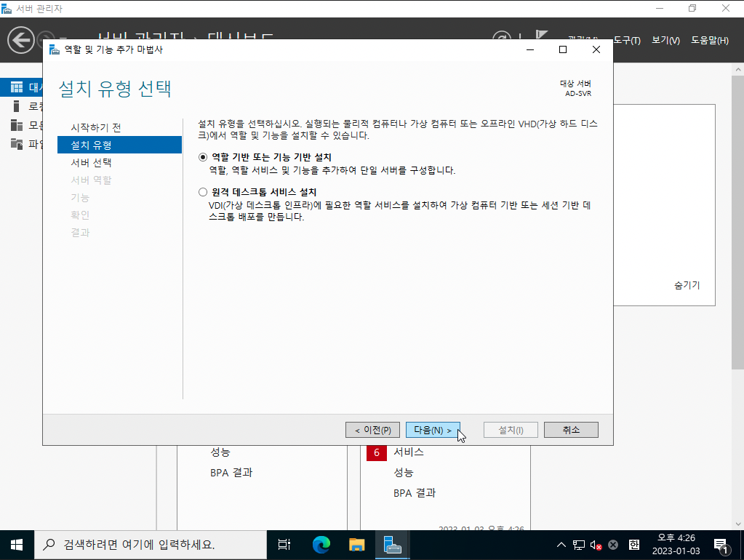Show hidden system tray icons
The height and width of the screenshot is (560, 744).
pyautogui.click(x=561, y=545)
